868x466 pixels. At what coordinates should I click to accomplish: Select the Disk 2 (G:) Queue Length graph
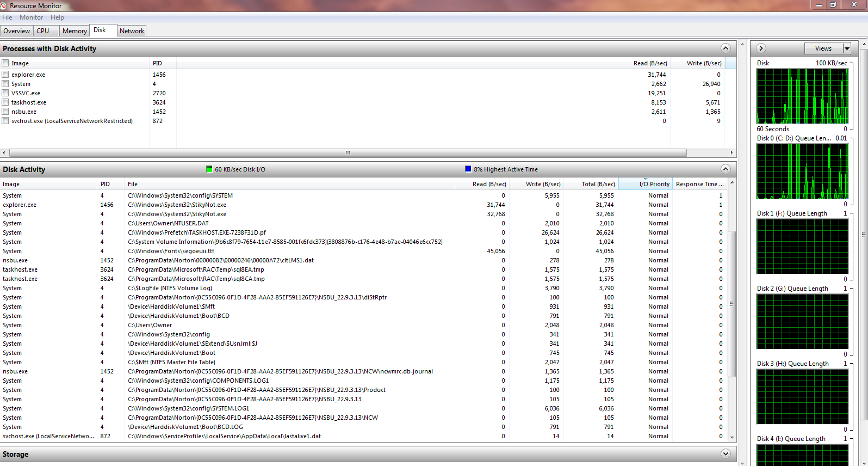point(802,322)
